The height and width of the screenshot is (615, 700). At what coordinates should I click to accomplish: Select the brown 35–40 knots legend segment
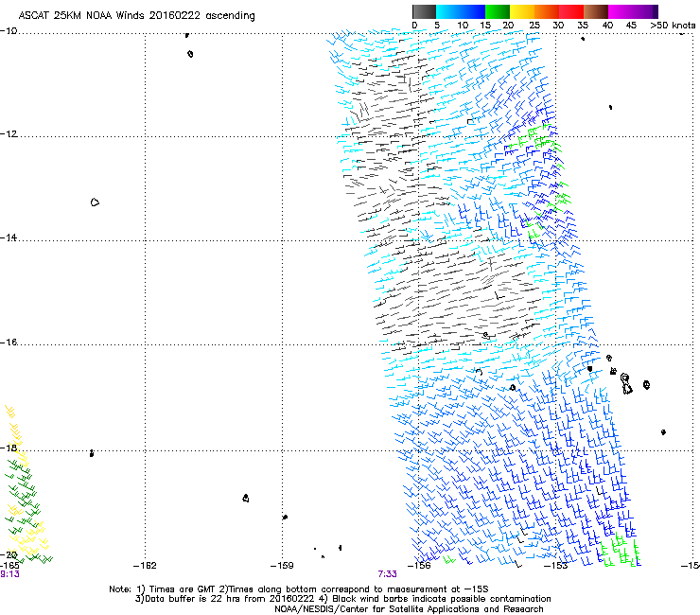tap(596, 11)
